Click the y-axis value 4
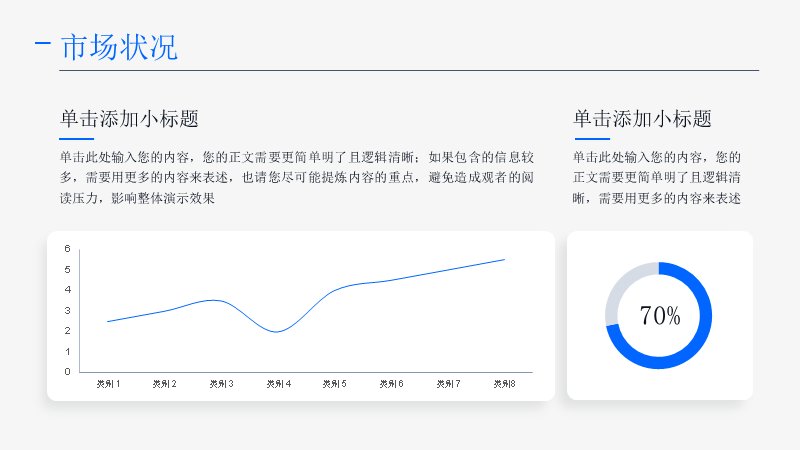The height and width of the screenshot is (450, 800). pos(67,289)
